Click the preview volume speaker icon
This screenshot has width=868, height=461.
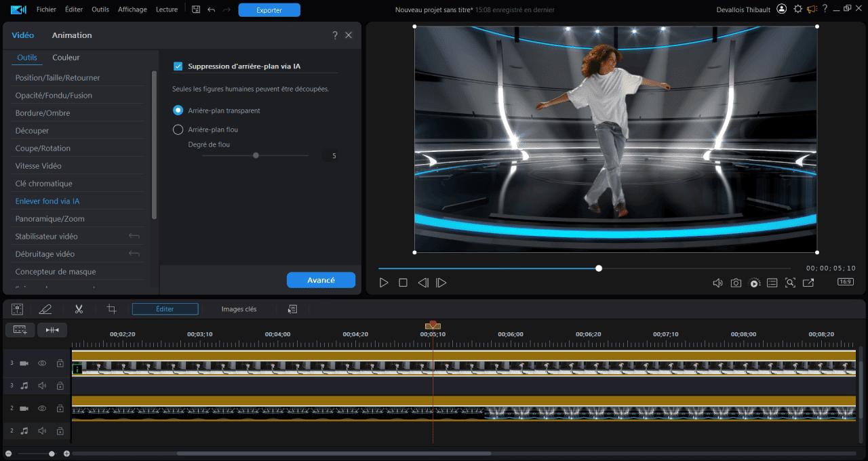pos(717,283)
